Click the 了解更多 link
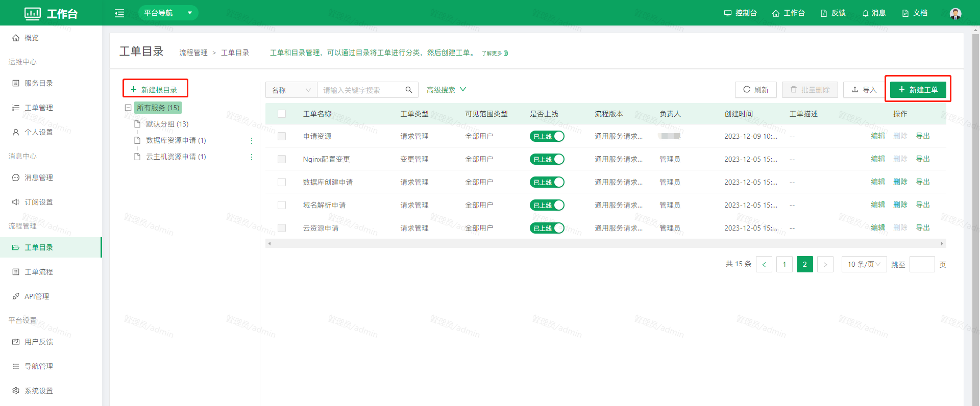This screenshot has width=980, height=406. coord(495,53)
